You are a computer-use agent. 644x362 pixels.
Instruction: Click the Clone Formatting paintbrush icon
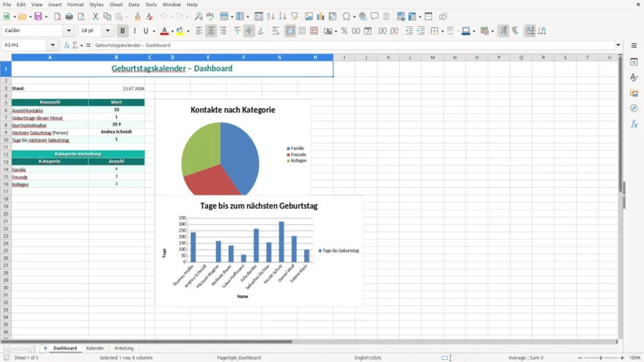(x=138, y=16)
